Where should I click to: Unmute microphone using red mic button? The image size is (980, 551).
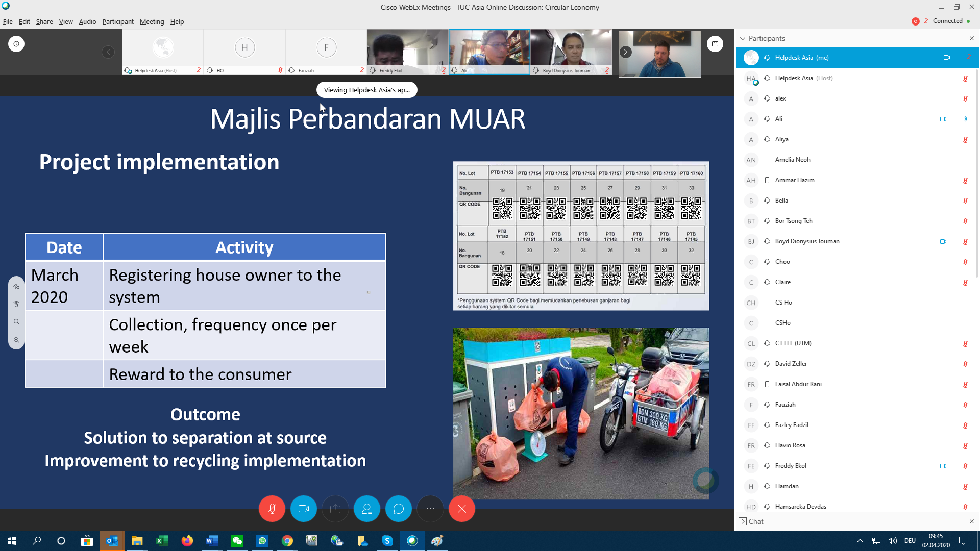[x=272, y=509]
